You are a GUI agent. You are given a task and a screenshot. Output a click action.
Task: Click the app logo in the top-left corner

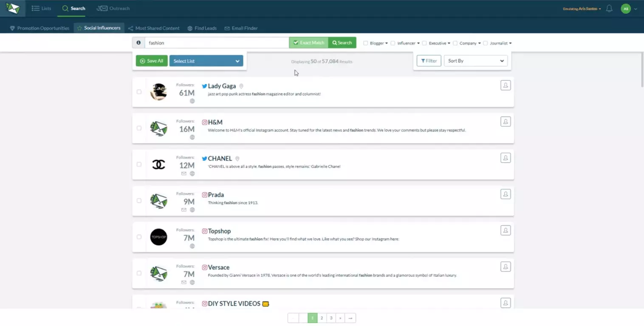coord(13,8)
